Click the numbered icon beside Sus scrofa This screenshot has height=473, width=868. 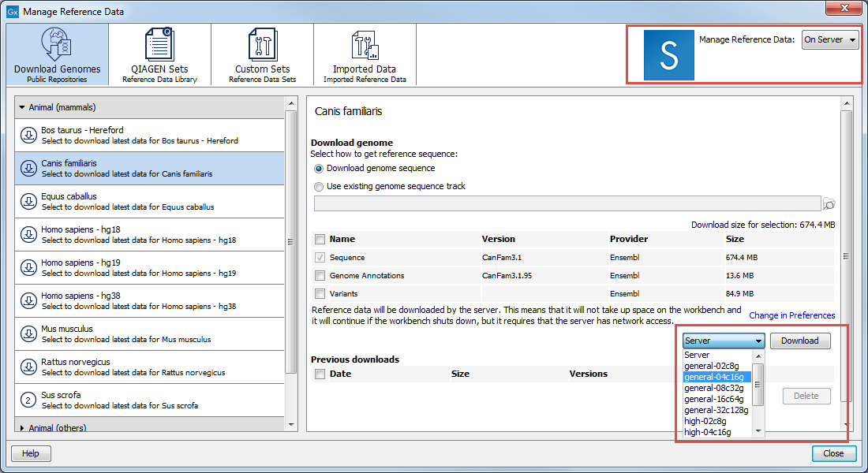click(x=28, y=400)
